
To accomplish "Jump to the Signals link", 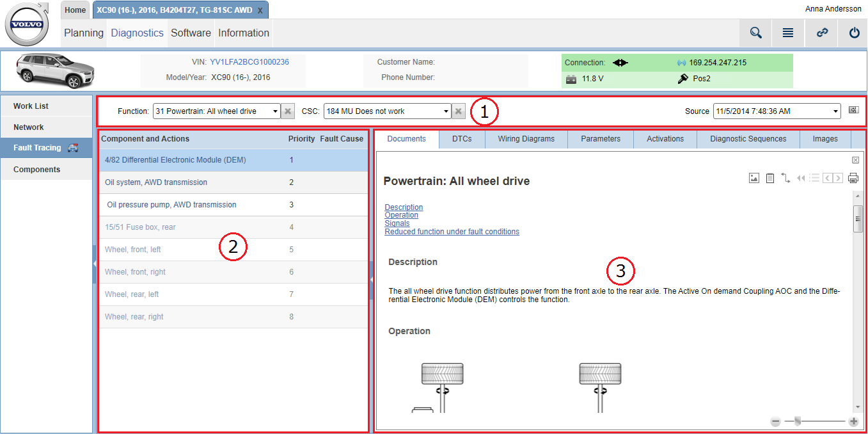I will [x=397, y=223].
